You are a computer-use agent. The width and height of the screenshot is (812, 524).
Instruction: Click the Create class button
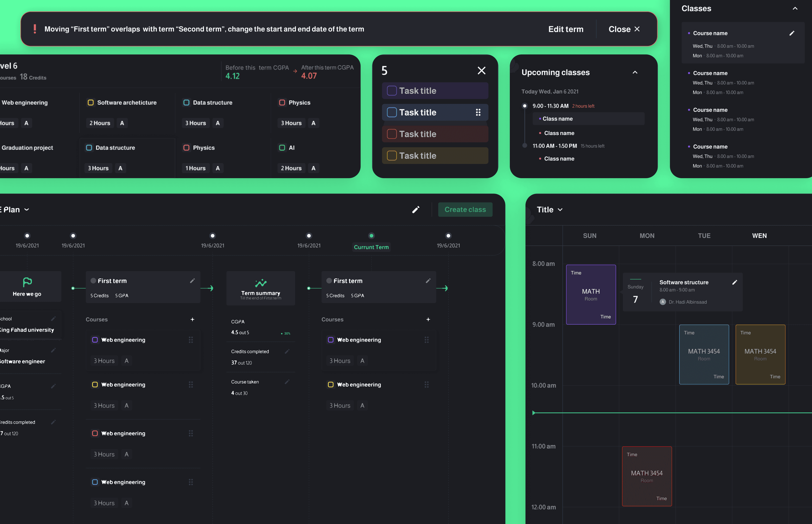[x=465, y=210]
